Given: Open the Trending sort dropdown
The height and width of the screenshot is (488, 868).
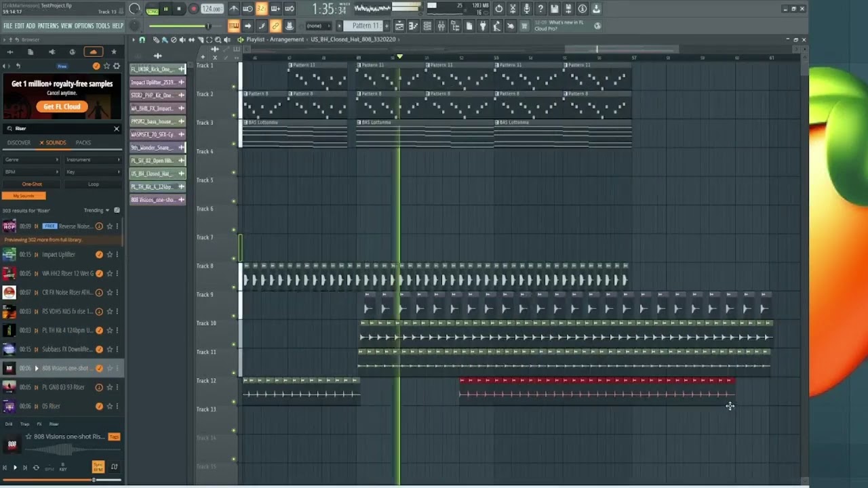Looking at the screenshot, I should [96, 210].
